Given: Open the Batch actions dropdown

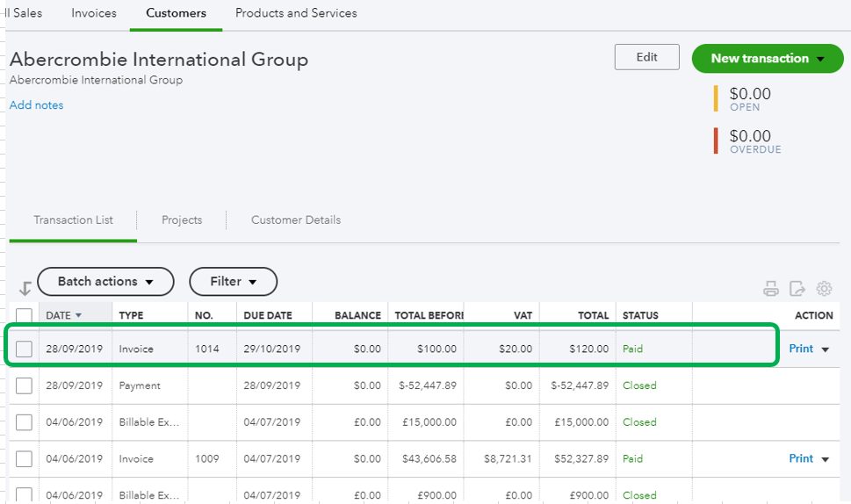Looking at the screenshot, I should (x=105, y=282).
